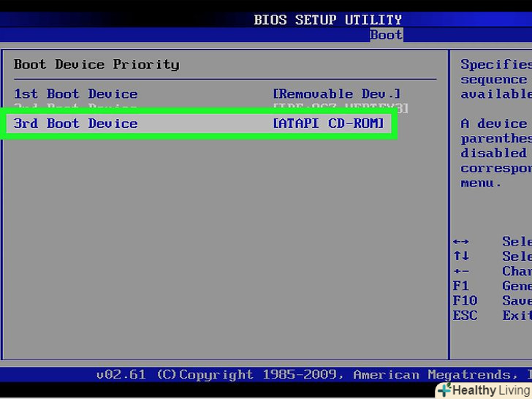This screenshot has height=399, width=532.
Task: Click the up-down arrow key icon
Action: [461, 256]
